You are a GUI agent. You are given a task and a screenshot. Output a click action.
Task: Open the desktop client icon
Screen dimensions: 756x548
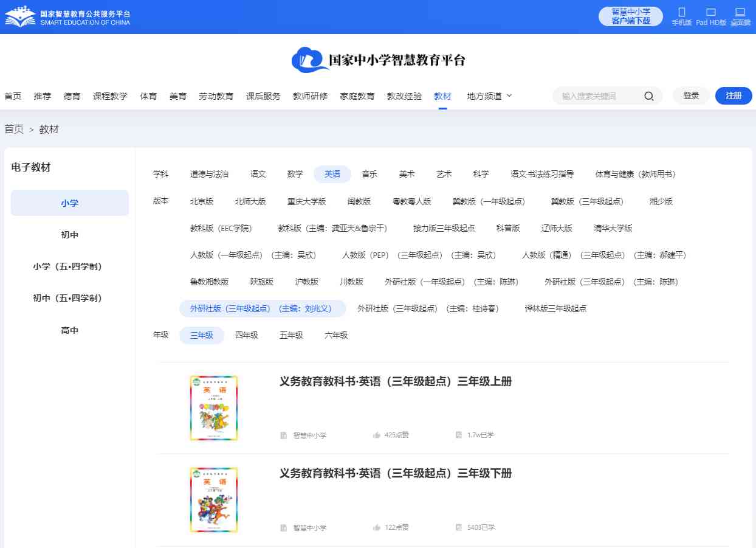(x=740, y=13)
